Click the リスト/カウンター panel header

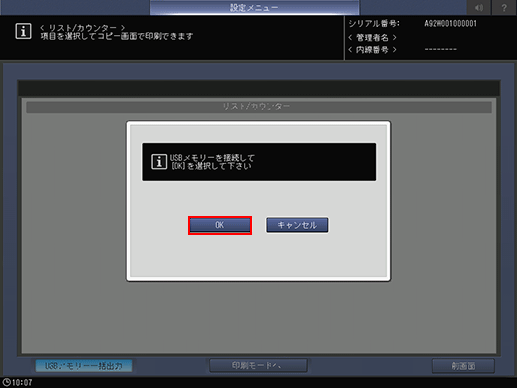click(259, 107)
